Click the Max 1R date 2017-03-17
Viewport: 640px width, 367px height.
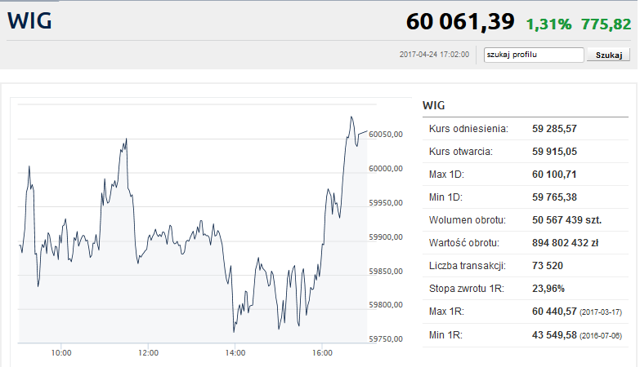tap(600, 312)
